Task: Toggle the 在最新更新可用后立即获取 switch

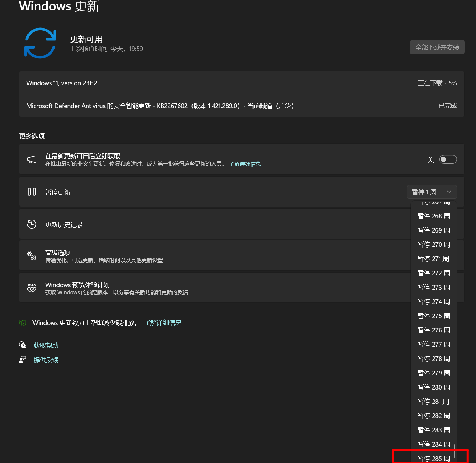Action: click(448, 159)
